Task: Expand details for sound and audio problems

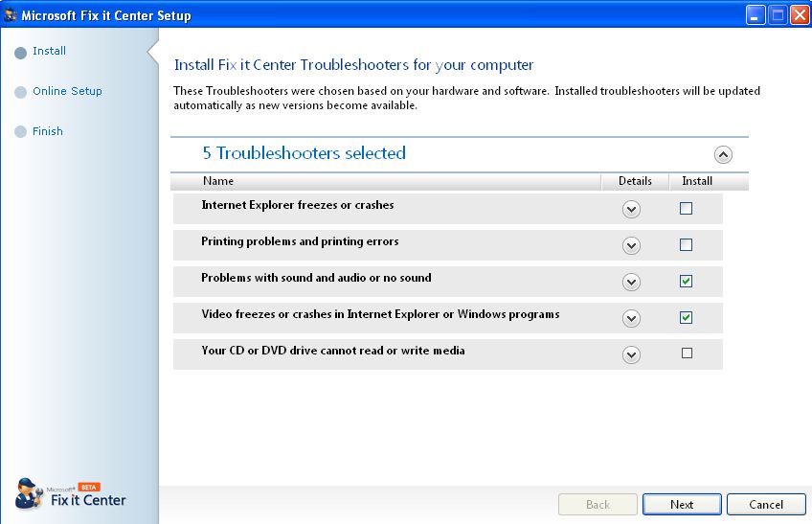Action: (x=631, y=283)
